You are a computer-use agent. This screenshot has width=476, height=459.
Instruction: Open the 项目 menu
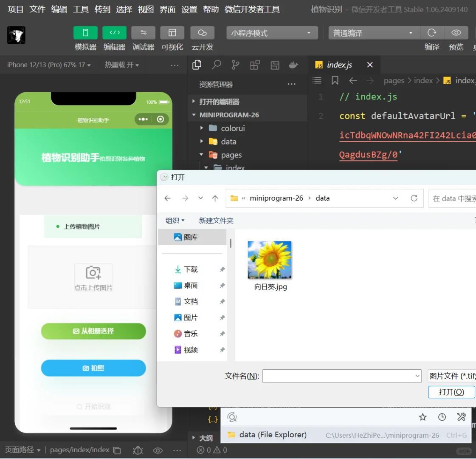[x=15, y=9]
